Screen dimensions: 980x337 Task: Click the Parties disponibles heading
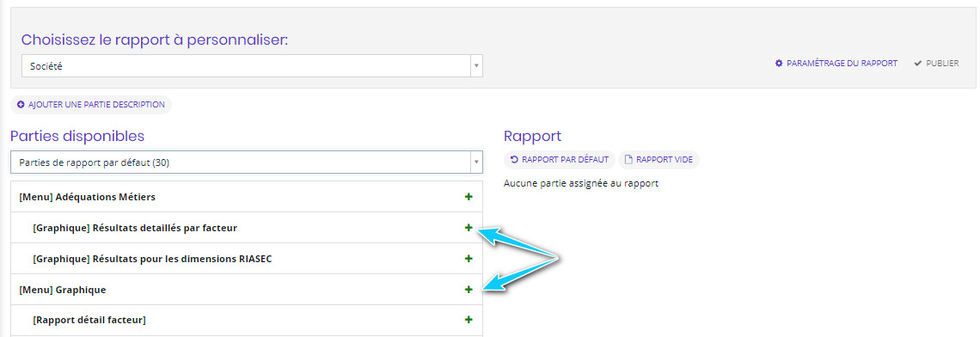(x=77, y=137)
